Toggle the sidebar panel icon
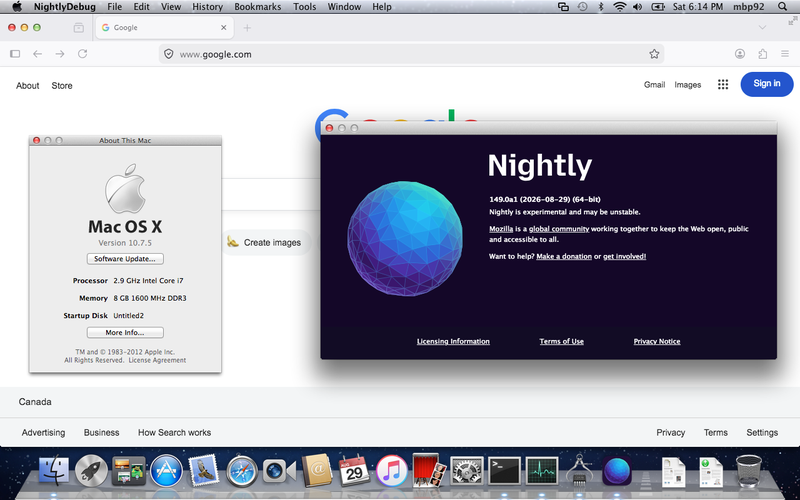 click(x=15, y=54)
